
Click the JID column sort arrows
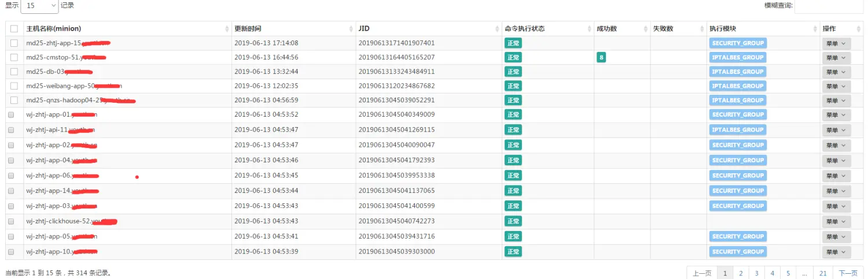tap(498, 29)
